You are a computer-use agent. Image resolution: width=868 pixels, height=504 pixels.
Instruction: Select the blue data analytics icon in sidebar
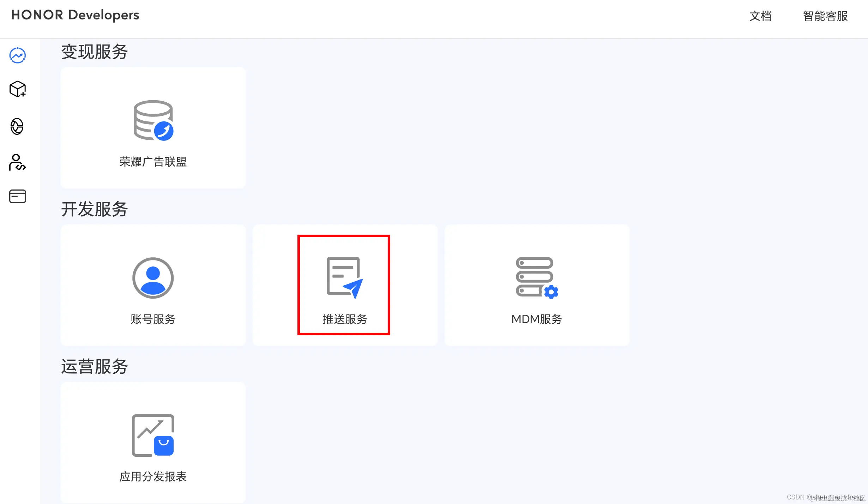point(17,55)
